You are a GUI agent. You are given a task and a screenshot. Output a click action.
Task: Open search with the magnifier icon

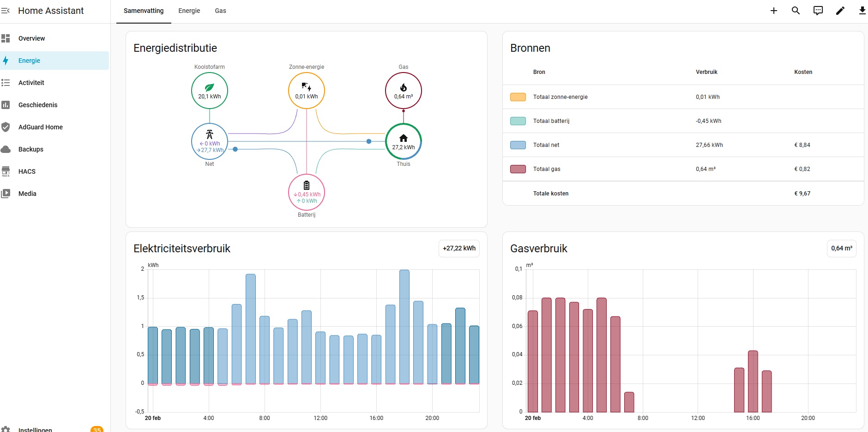(x=796, y=11)
